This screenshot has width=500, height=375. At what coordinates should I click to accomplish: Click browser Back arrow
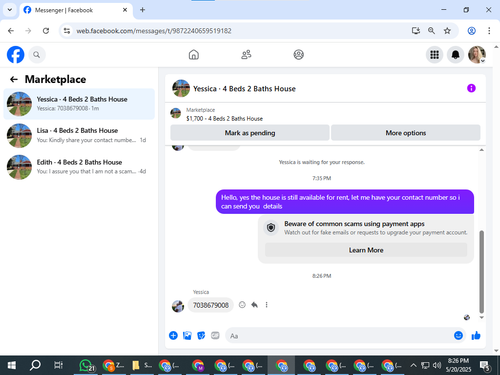tap(11, 31)
